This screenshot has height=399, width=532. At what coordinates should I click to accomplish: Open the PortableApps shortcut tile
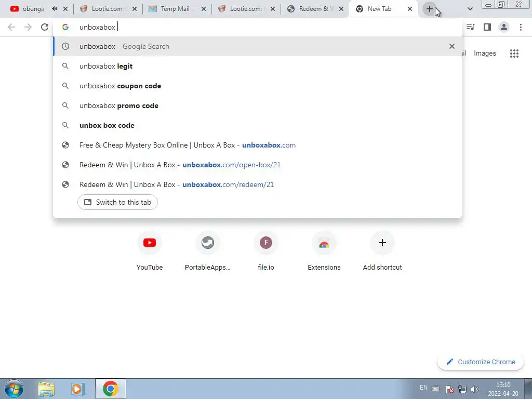click(x=208, y=251)
